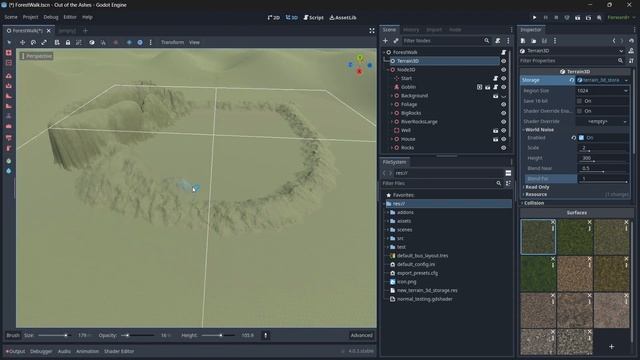Select the Rotate mode tool in viewport toolbar
Screen dimensions: 640x360
coord(33,42)
